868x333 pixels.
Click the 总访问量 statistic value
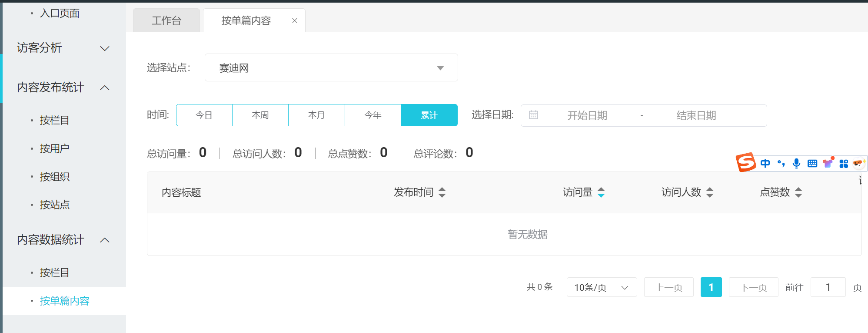203,152
